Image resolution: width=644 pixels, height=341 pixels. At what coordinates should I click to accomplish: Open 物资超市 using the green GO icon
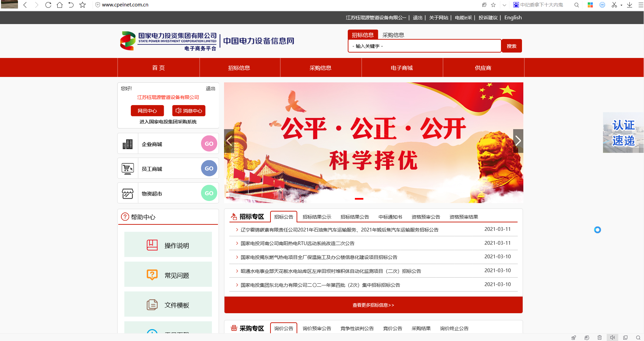(209, 193)
